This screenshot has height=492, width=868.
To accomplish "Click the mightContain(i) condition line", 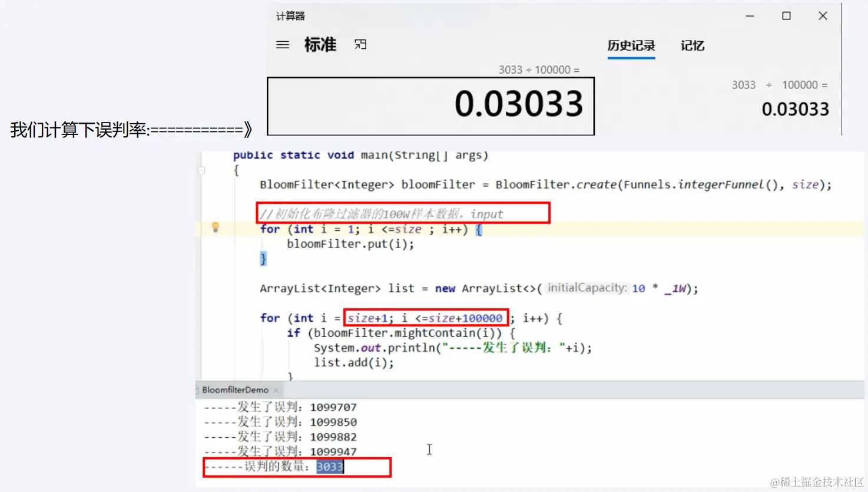I will click(401, 333).
